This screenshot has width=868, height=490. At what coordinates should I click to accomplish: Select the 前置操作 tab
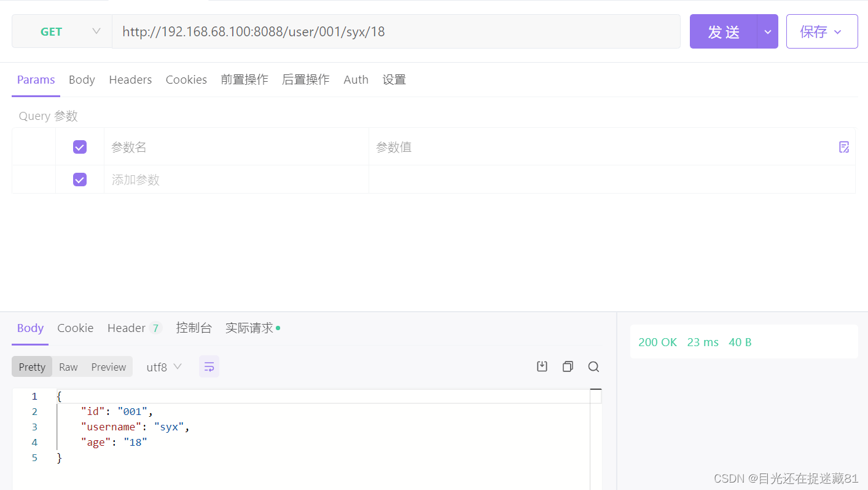pyautogui.click(x=244, y=80)
